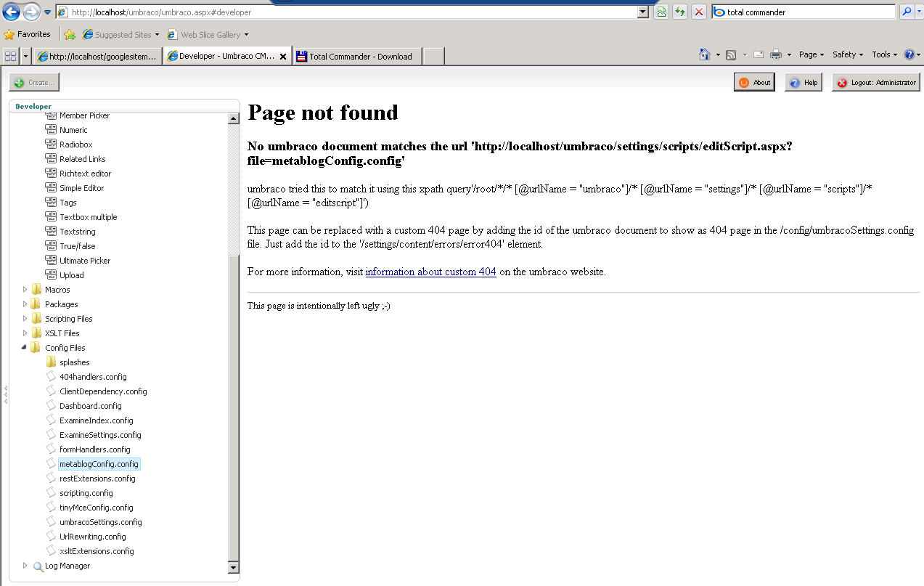Screen dimensions: 924x586
Task: Open the search provider dropdown arrow
Action: [918, 12]
